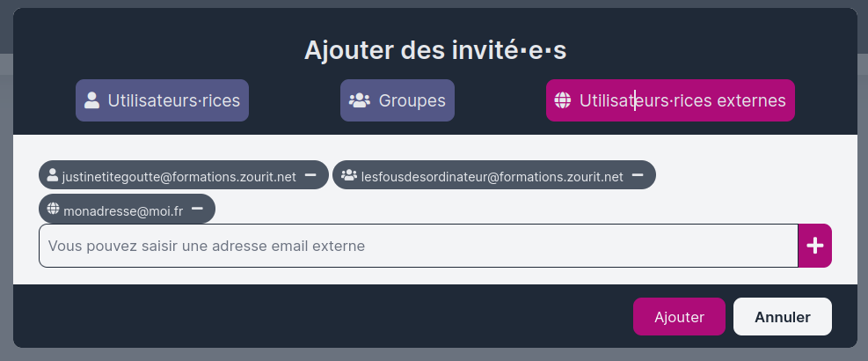Confirm with the Ajouter button

pyautogui.click(x=679, y=317)
